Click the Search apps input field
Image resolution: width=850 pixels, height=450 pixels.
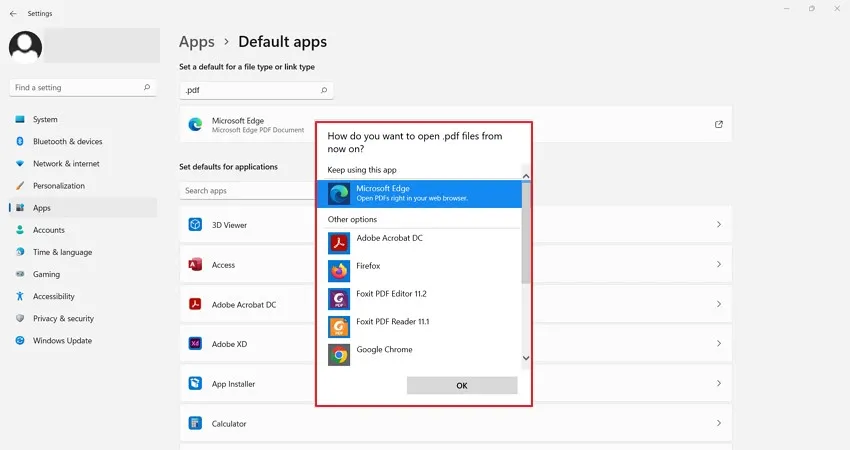pyautogui.click(x=248, y=191)
